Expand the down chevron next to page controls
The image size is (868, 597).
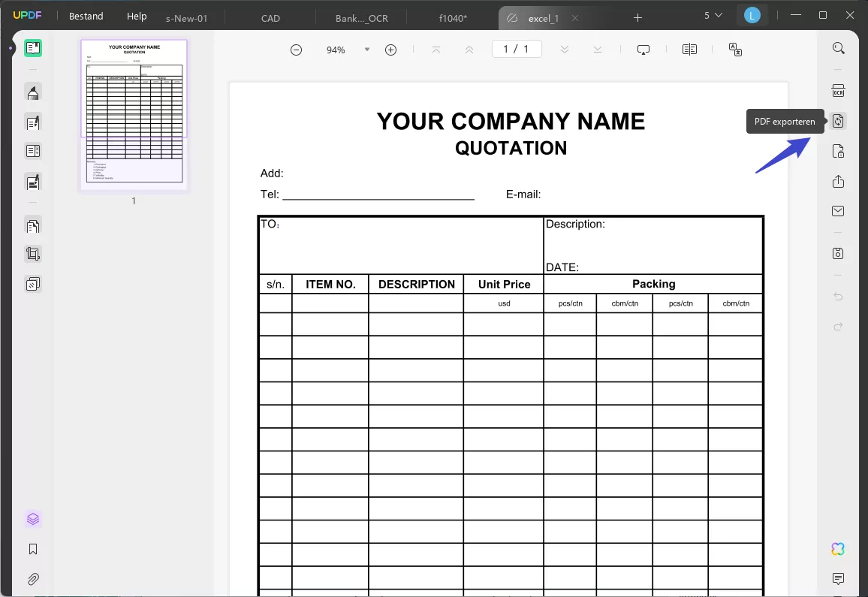pos(564,50)
